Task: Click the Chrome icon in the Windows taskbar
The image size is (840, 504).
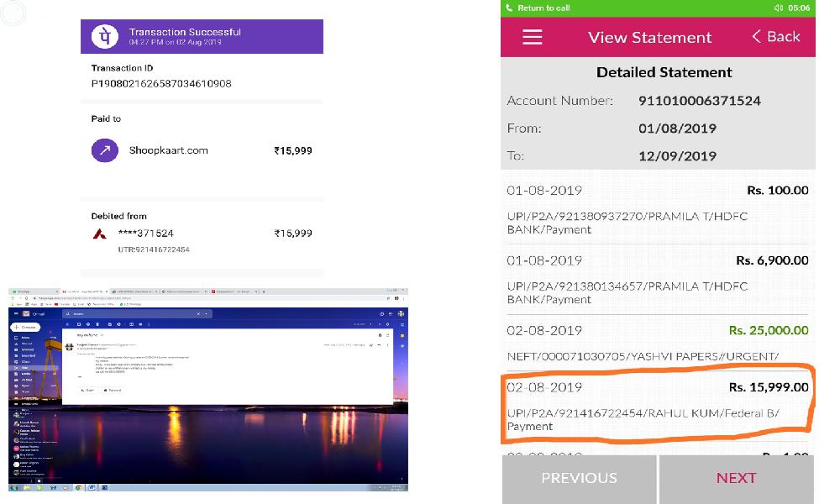Action: (x=78, y=487)
